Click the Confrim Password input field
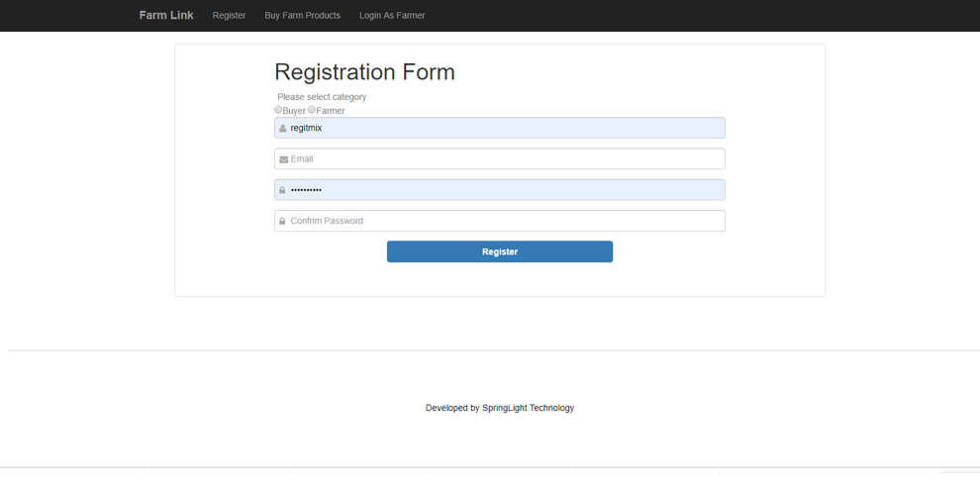 click(x=499, y=221)
